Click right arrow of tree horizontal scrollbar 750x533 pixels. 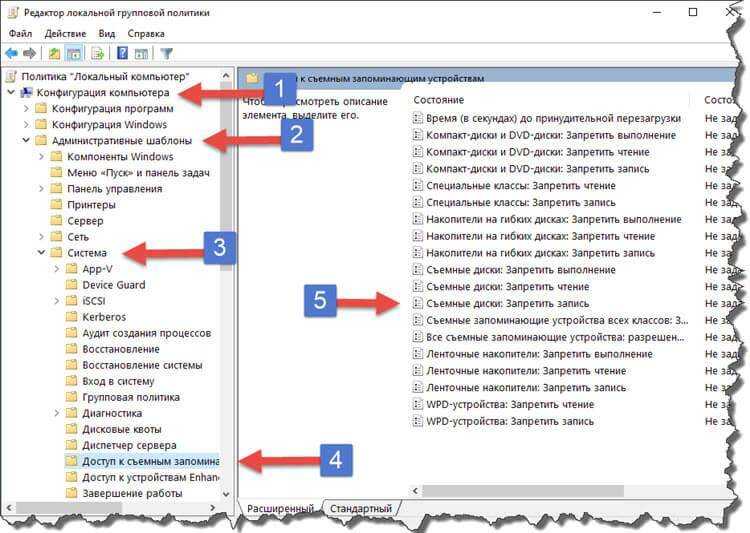(213, 507)
